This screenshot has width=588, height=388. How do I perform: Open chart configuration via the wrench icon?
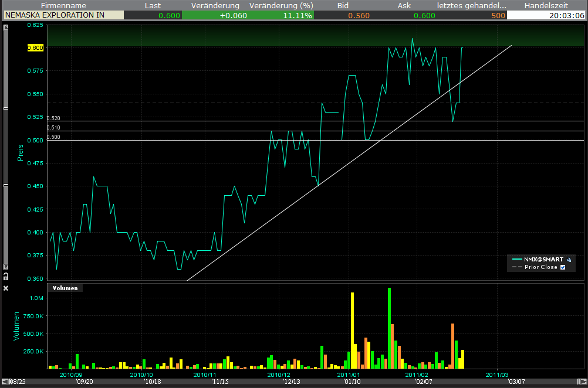point(569,259)
